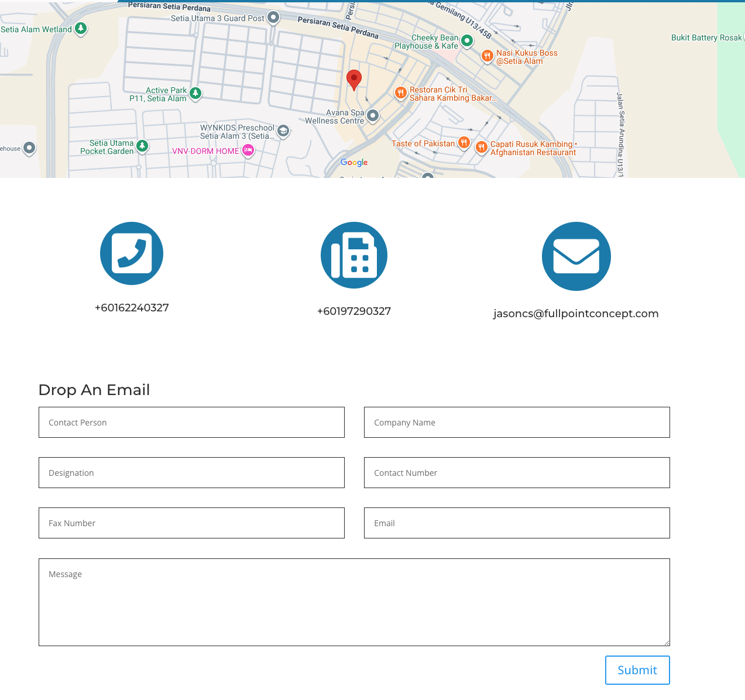Screen dimensions: 745x700
Task: Open Cheeky Bean Playhouse & Kafe marker
Action: pyautogui.click(x=467, y=41)
